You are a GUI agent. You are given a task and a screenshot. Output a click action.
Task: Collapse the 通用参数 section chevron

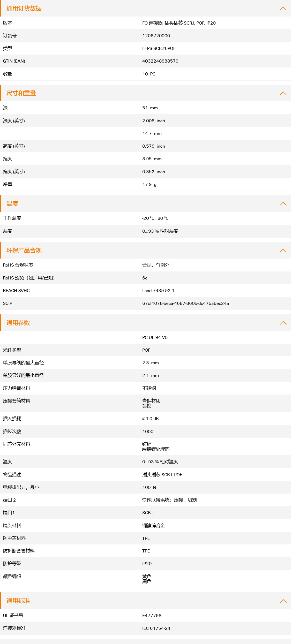283,323
